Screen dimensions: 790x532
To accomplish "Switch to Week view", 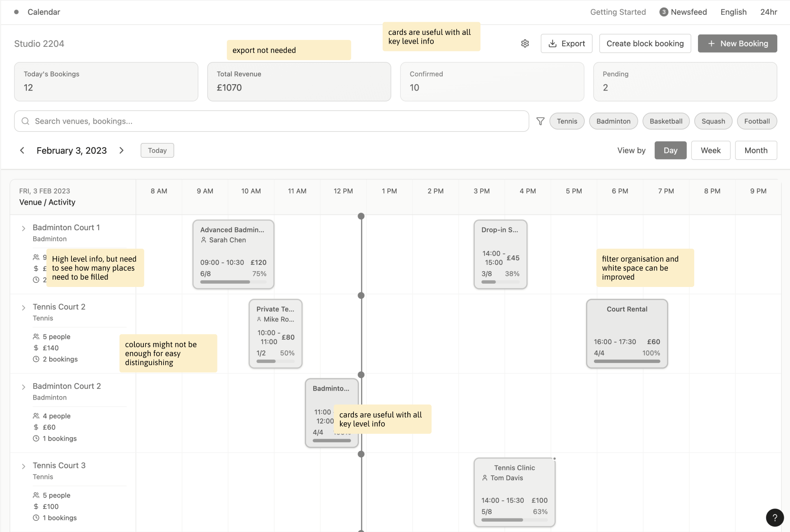I will [711, 150].
